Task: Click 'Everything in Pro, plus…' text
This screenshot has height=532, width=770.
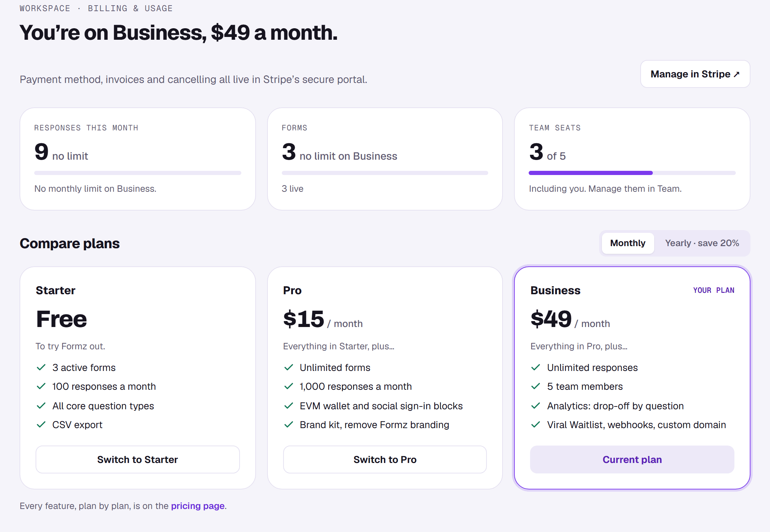Action: coord(579,346)
